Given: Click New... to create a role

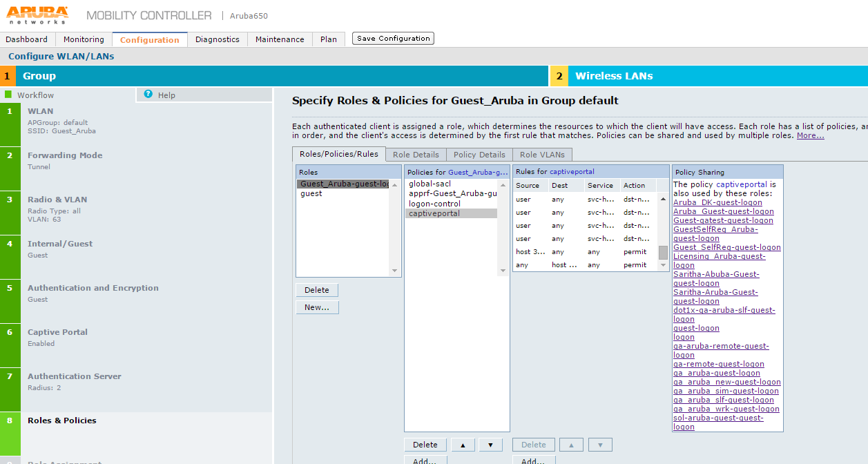Looking at the screenshot, I should (x=317, y=307).
